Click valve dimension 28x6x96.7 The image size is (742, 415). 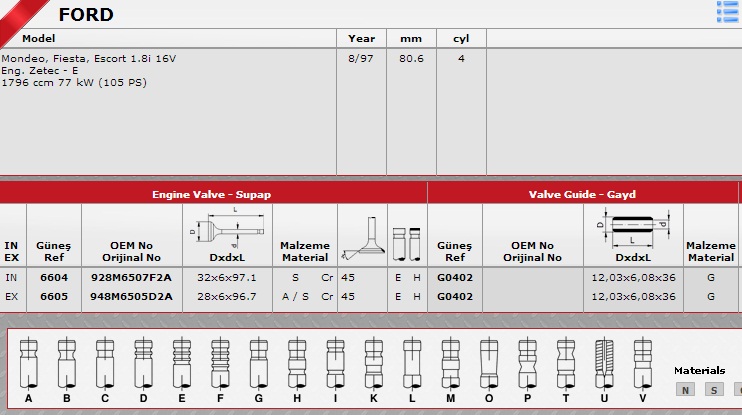227,296
